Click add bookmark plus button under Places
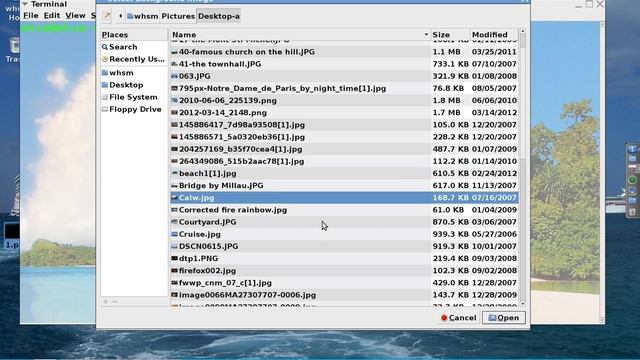Image resolution: width=640 pixels, height=360 pixels. 105,302
